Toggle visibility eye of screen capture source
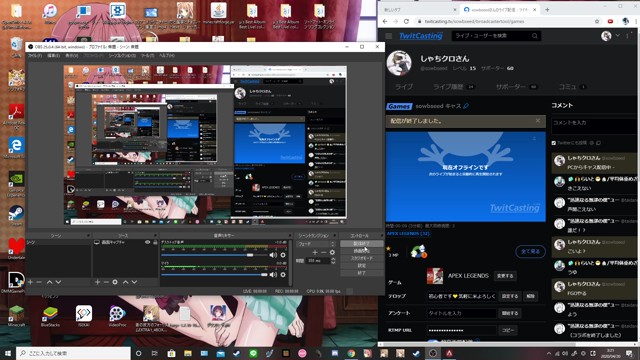This screenshot has width=640, height=360. tap(147, 242)
